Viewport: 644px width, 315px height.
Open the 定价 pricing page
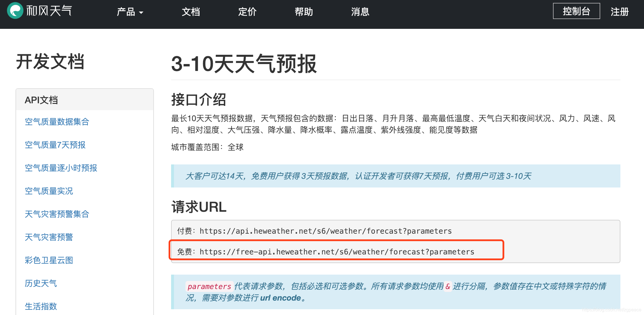pyautogui.click(x=247, y=12)
